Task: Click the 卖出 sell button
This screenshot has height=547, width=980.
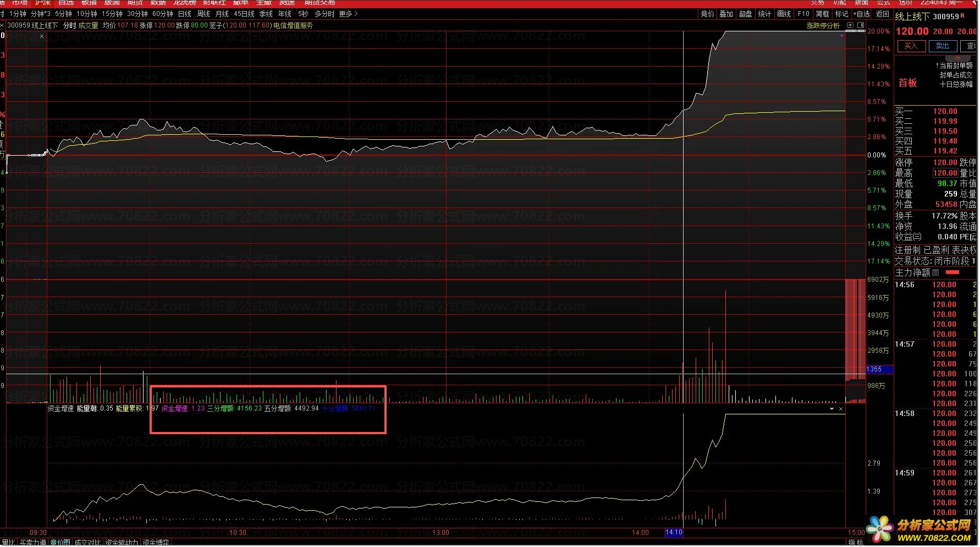Action: [942, 46]
